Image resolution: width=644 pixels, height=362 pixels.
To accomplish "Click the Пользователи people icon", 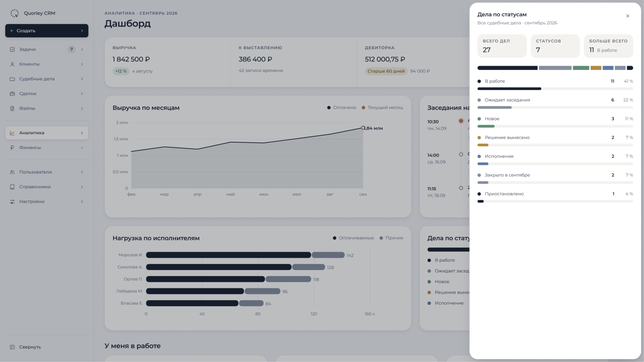I will pyautogui.click(x=12, y=172).
